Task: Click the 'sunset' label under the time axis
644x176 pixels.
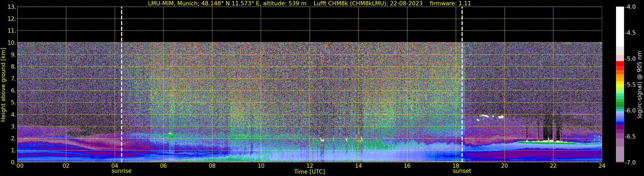Action: [462, 171]
